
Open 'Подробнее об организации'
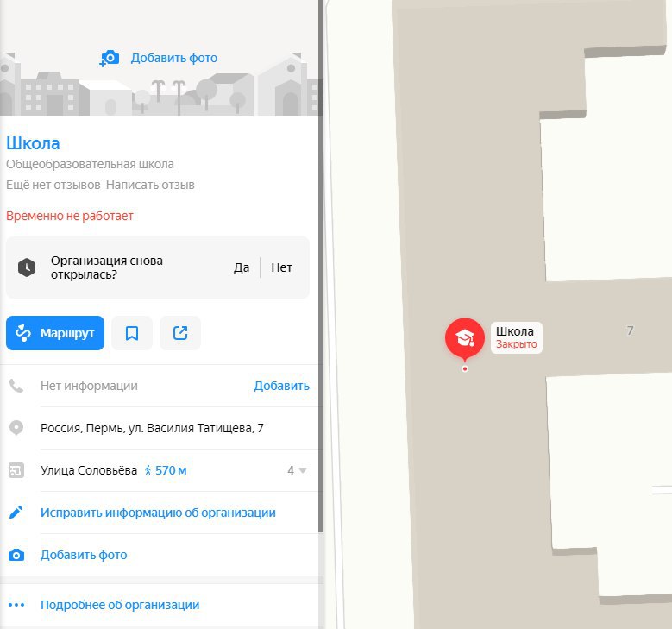[120, 605]
